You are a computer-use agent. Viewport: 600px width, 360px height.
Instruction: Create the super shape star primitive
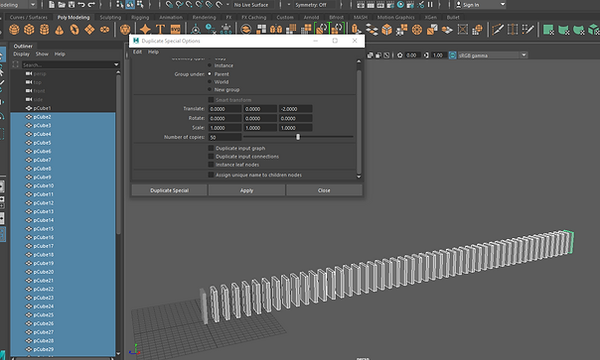click(145, 29)
